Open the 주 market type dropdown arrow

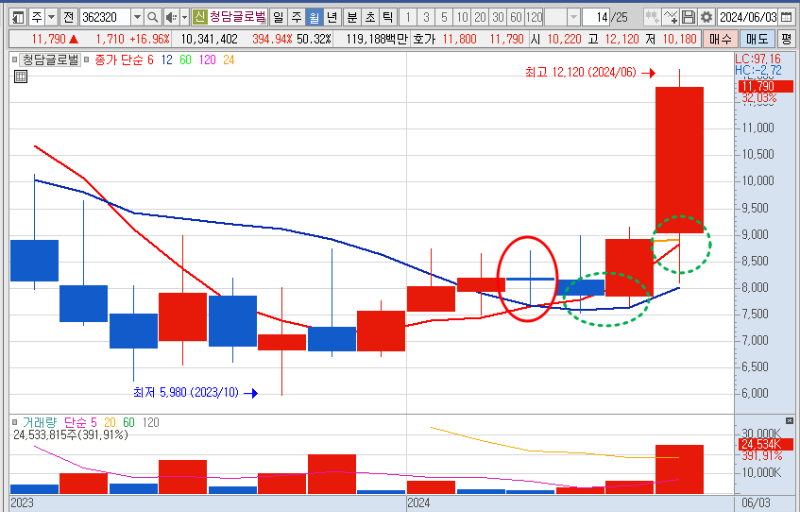(x=52, y=17)
